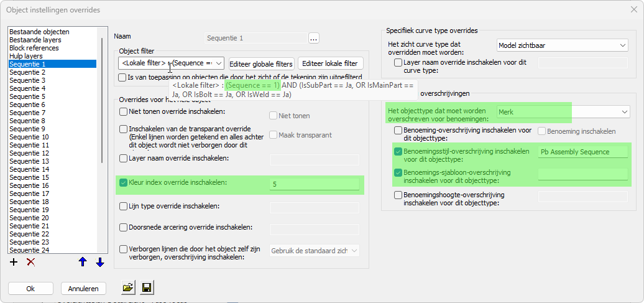The height and width of the screenshot is (303, 644).
Task: Save settings with the floppy disk icon
Action: (x=147, y=287)
